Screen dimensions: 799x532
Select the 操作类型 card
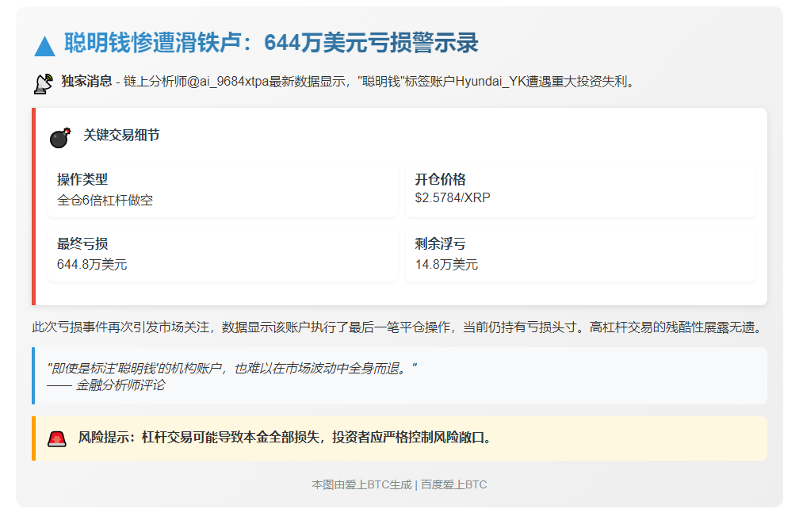coord(222,189)
